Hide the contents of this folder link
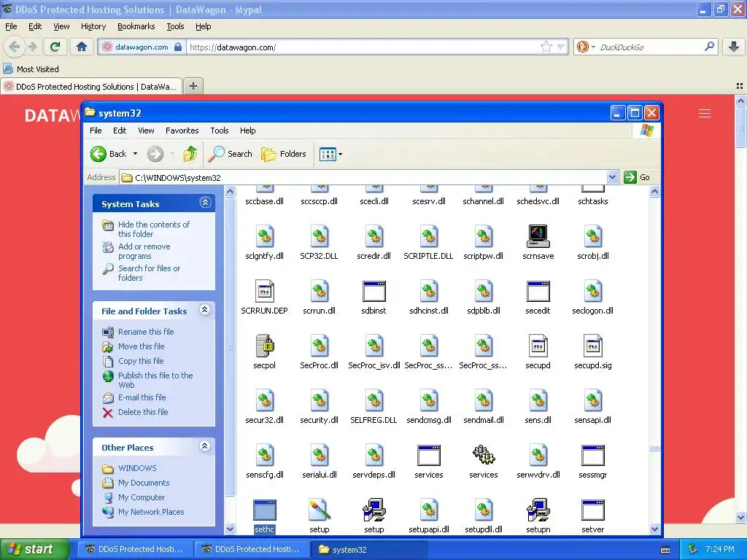 (153, 229)
